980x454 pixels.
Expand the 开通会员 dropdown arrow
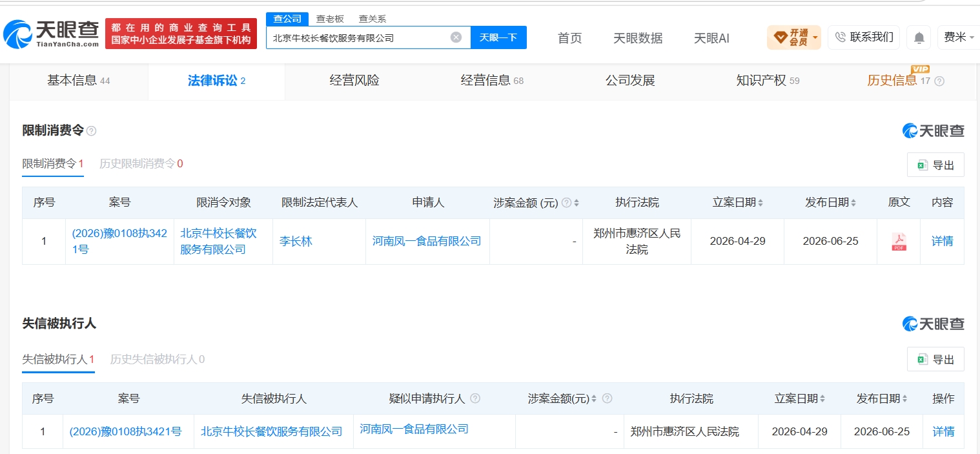[815, 37]
